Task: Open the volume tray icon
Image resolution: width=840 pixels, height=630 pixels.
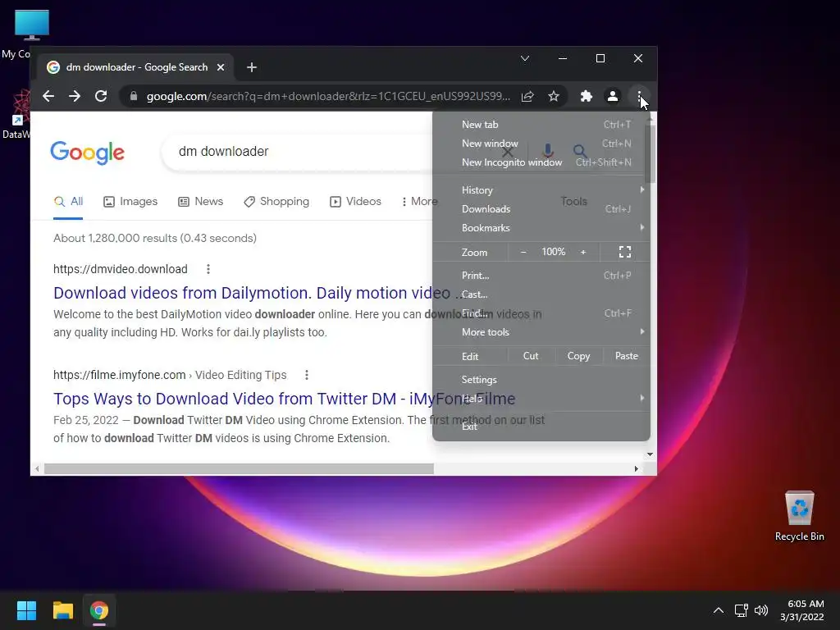Action: click(x=760, y=610)
